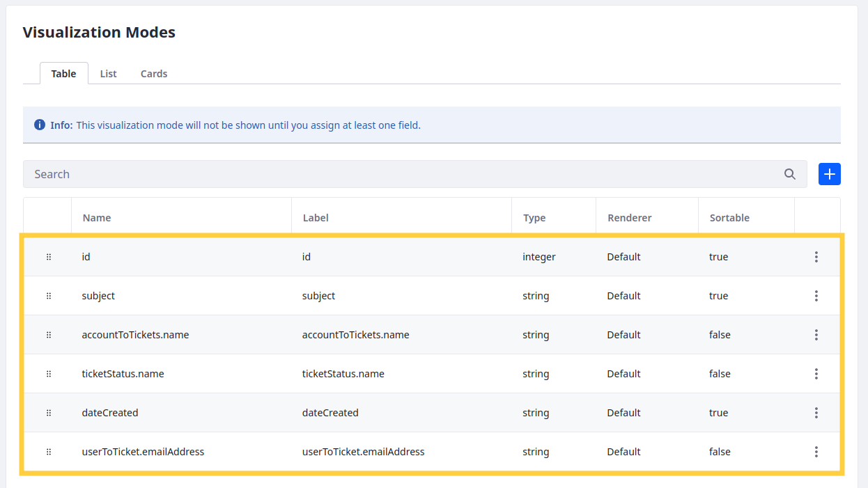This screenshot has height=488, width=868.
Task: Click the name cell "dateCreated"
Action: click(110, 413)
